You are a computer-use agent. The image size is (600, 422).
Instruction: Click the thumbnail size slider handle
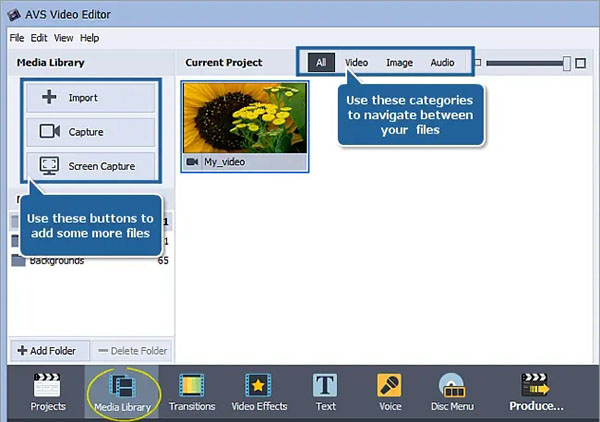click(567, 63)
